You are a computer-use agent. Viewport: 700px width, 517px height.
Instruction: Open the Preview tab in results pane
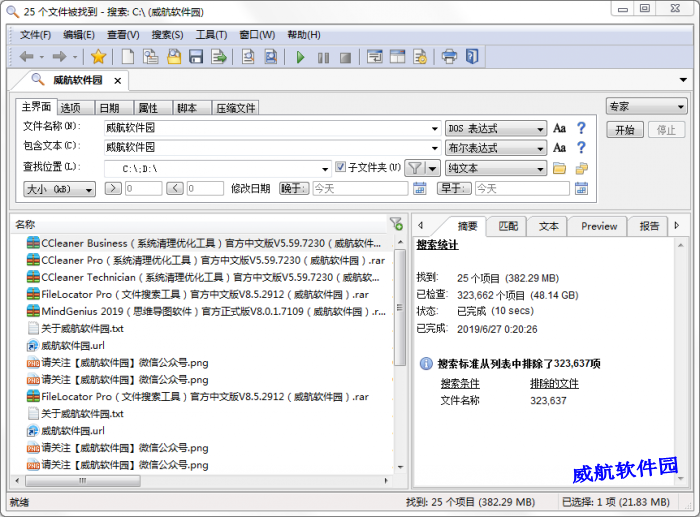tap(599, 226)
